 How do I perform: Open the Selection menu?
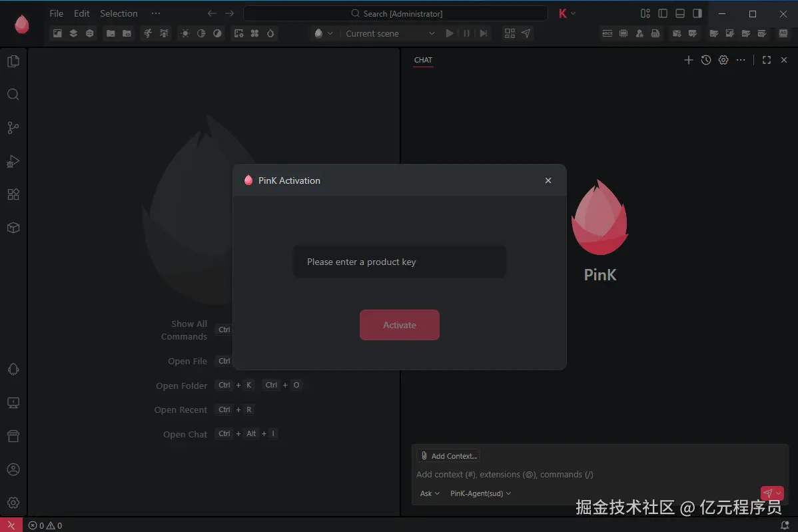119,14
